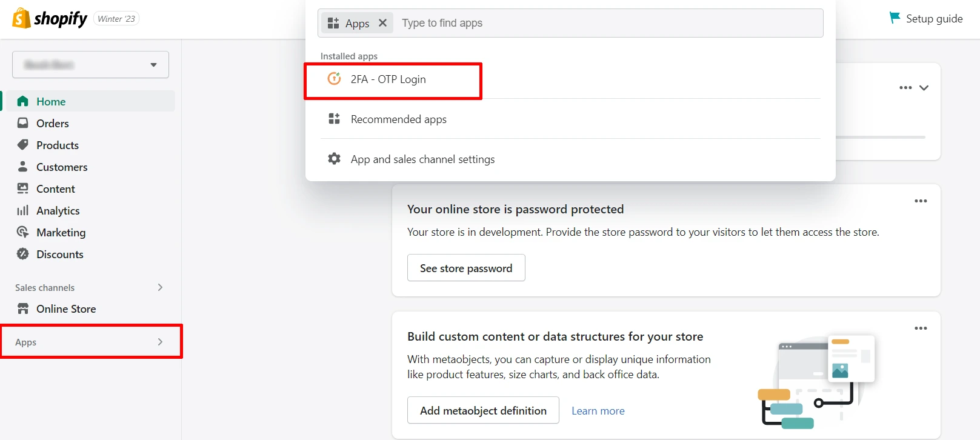Open the store selector dropdown
This screenshot has height=440, width=980.
(90, 64)
